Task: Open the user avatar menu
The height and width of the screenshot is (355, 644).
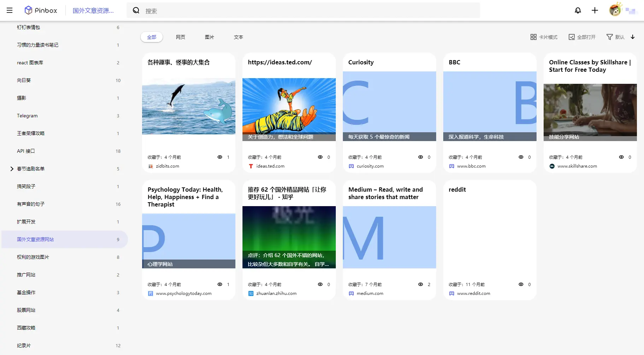Action: point(615,10)
